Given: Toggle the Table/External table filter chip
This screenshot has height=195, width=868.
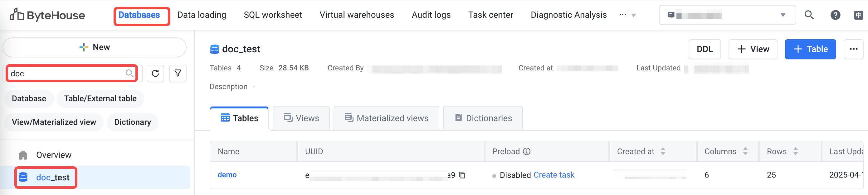Looking at the screenshot, I should pyautogui.click(x=100, y=98).
